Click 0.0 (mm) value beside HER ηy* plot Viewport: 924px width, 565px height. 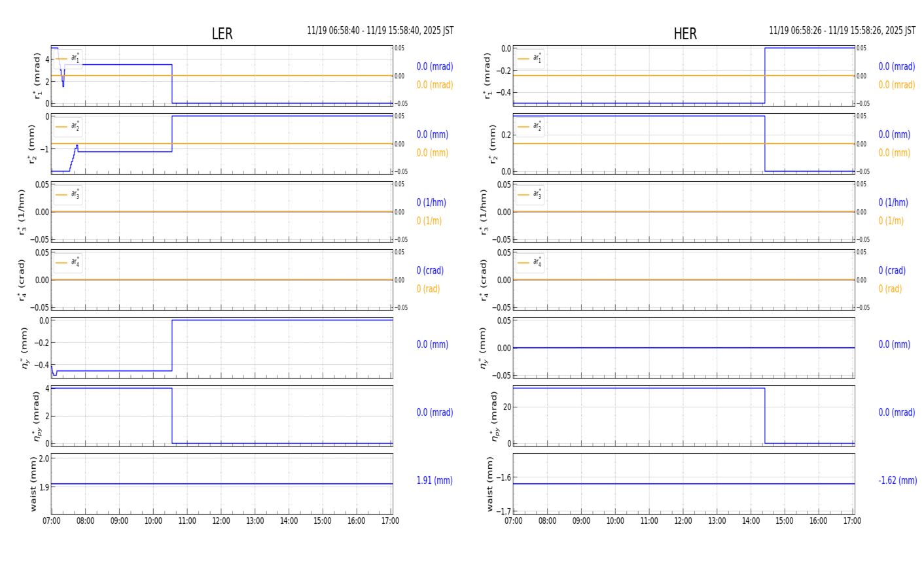click(x=895, y=345)
